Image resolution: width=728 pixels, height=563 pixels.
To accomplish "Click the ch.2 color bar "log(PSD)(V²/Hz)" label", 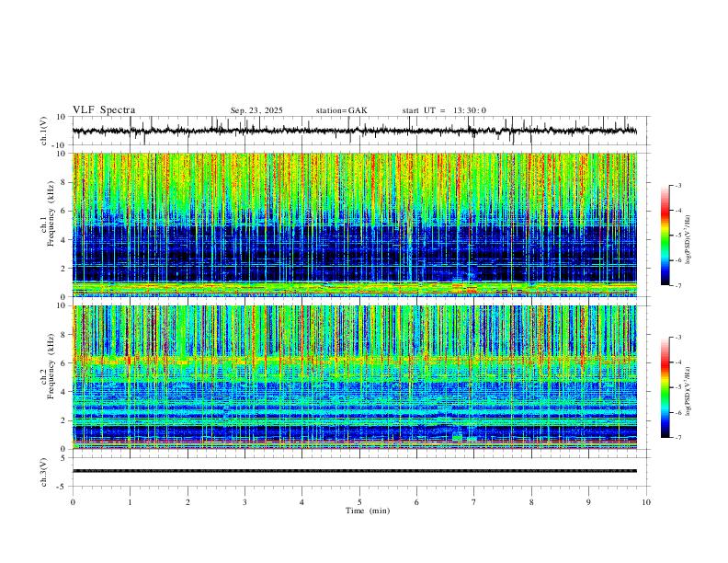I will coord(688,392).
